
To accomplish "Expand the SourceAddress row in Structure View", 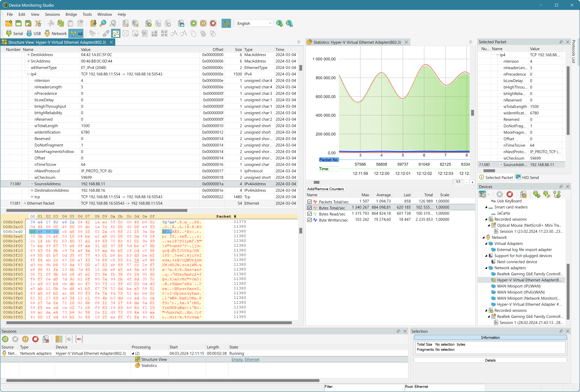I will click(32, 184).
